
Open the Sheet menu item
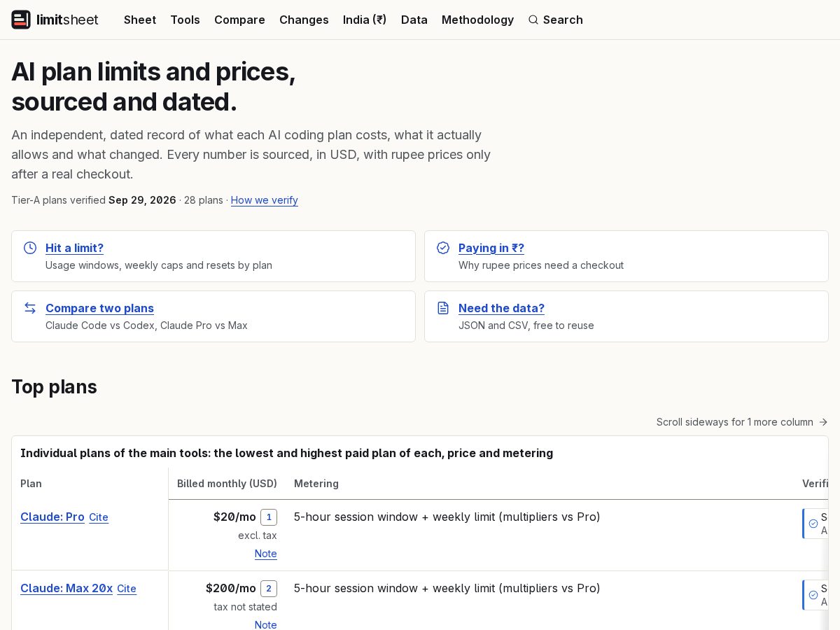[x=140, y=20]
